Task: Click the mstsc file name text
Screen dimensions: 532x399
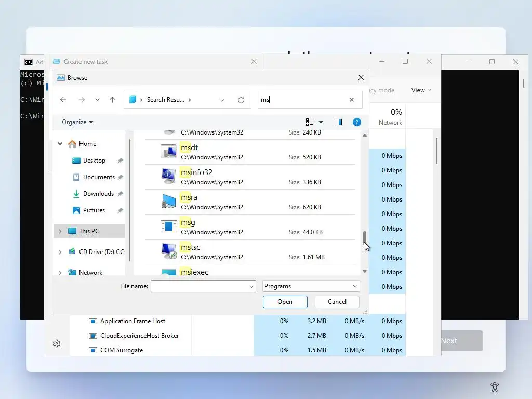Action: 190,247
